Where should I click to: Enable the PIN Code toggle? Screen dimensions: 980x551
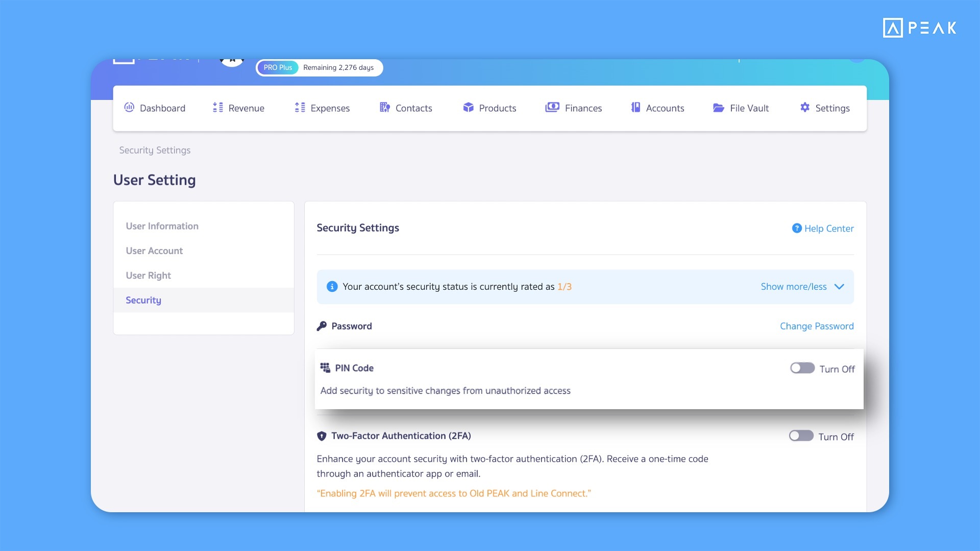[x=802, y=368]
